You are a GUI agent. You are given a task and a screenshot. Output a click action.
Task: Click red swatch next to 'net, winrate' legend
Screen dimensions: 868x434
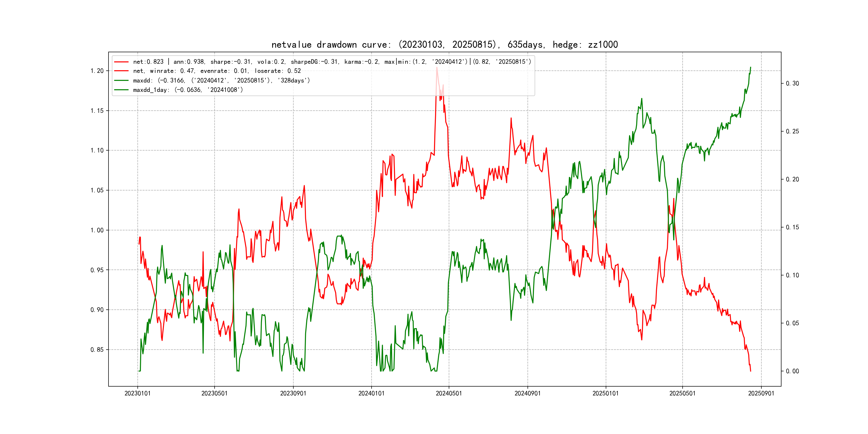coord(121,71)
